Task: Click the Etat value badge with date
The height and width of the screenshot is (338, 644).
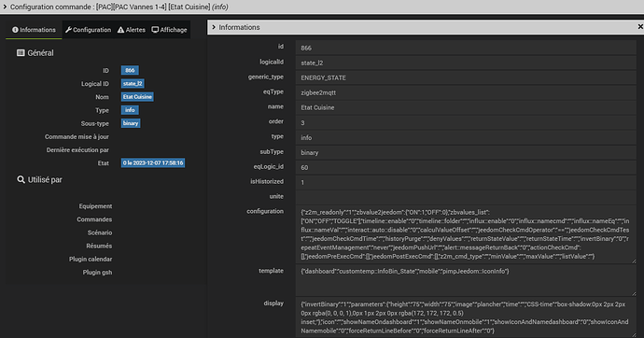Action: point(153,162)
